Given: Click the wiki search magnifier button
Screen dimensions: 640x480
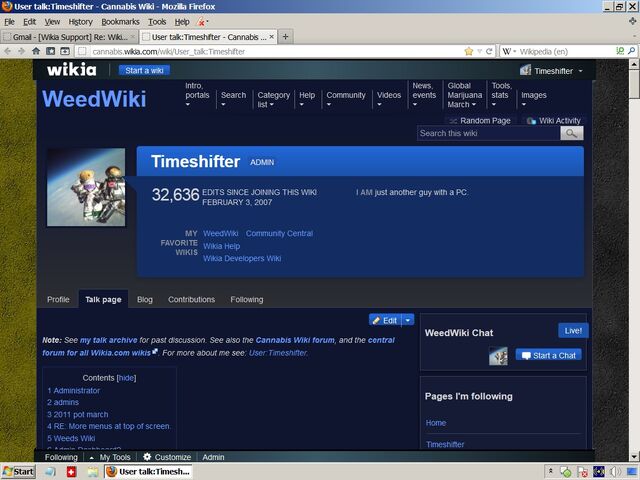Looking at the screenshot, I should click(571, 133).
